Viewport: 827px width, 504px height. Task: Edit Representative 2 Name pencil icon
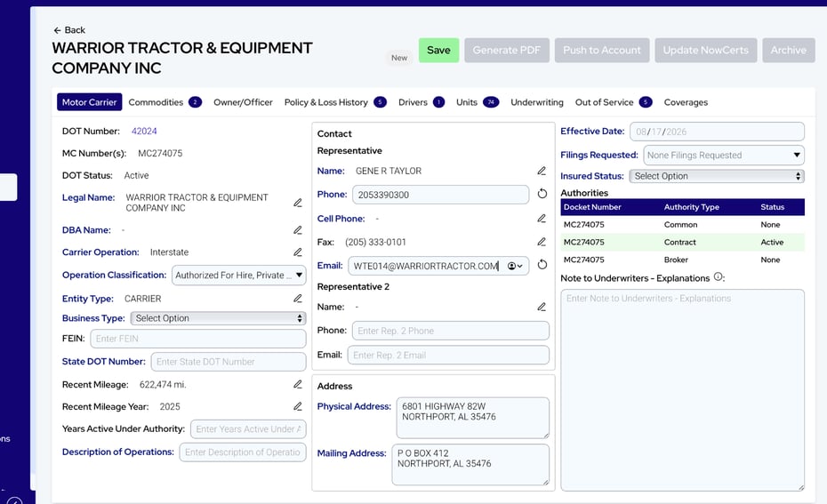pyautogui.click(x=542, y=308)
